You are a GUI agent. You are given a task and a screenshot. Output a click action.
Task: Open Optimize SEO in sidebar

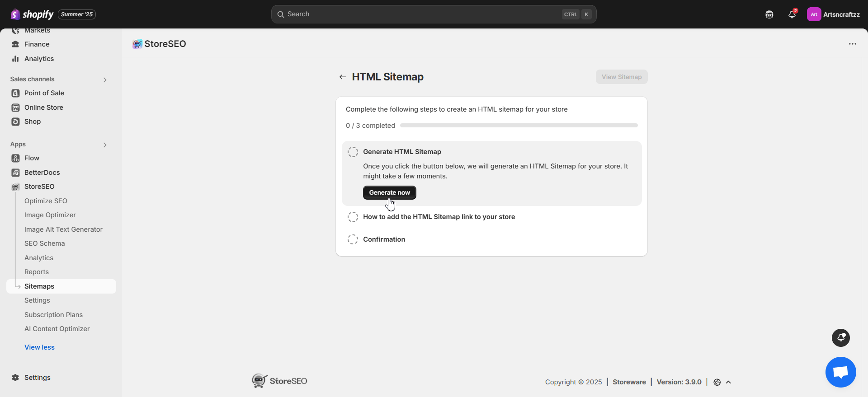46,201
